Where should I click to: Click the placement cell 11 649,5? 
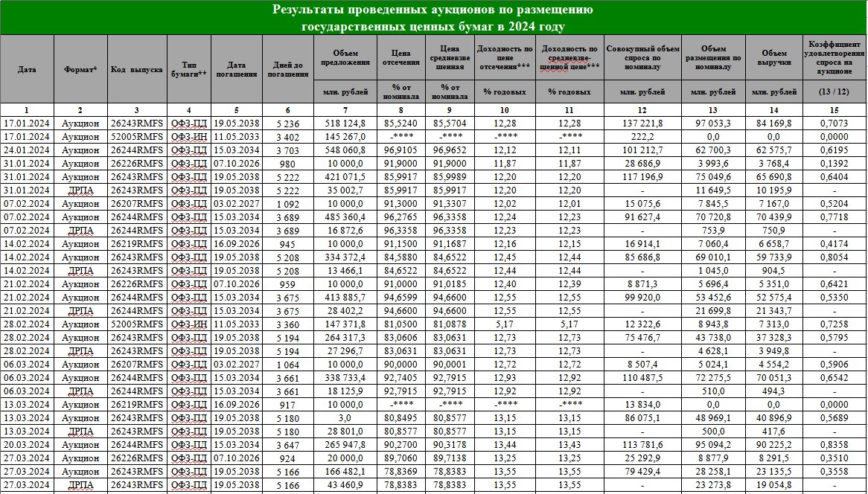point(714,190)
